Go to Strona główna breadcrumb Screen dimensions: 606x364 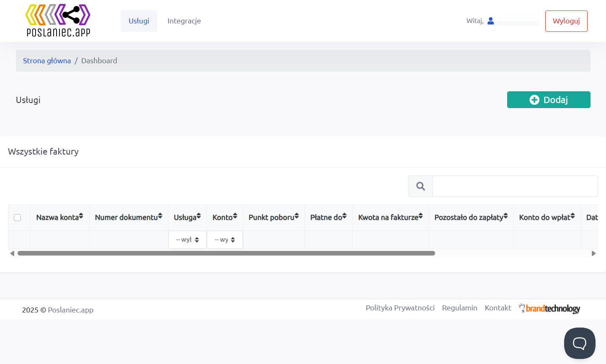(47, 61)
